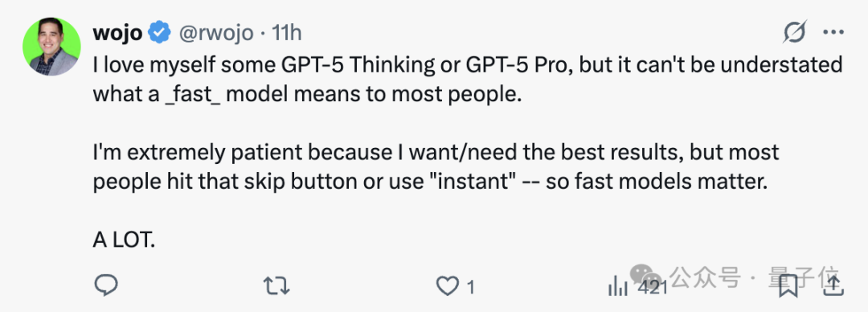The height and width of the screenshot is (312, 868).
Task: Repost the tweet via arrows icon
Action: 276,286
